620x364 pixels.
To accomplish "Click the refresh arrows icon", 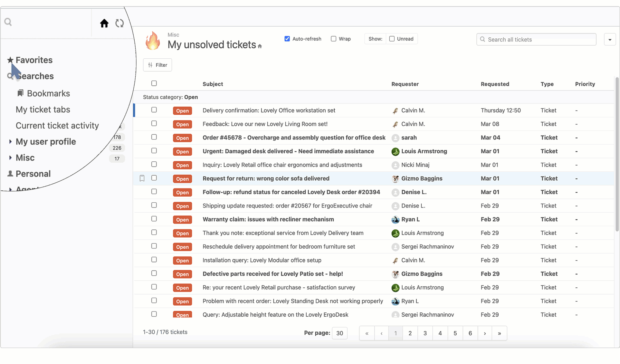I will coord(119,23).
